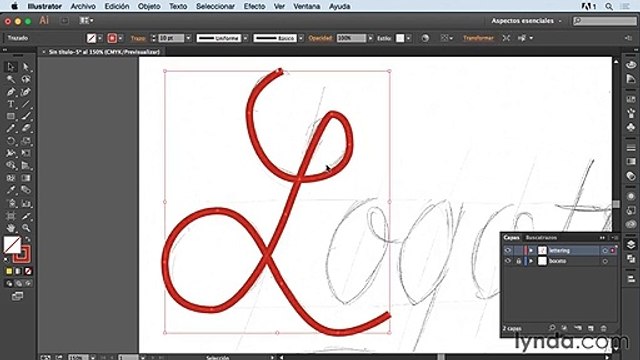Select the Magic Wand tool

coord(11,79)
